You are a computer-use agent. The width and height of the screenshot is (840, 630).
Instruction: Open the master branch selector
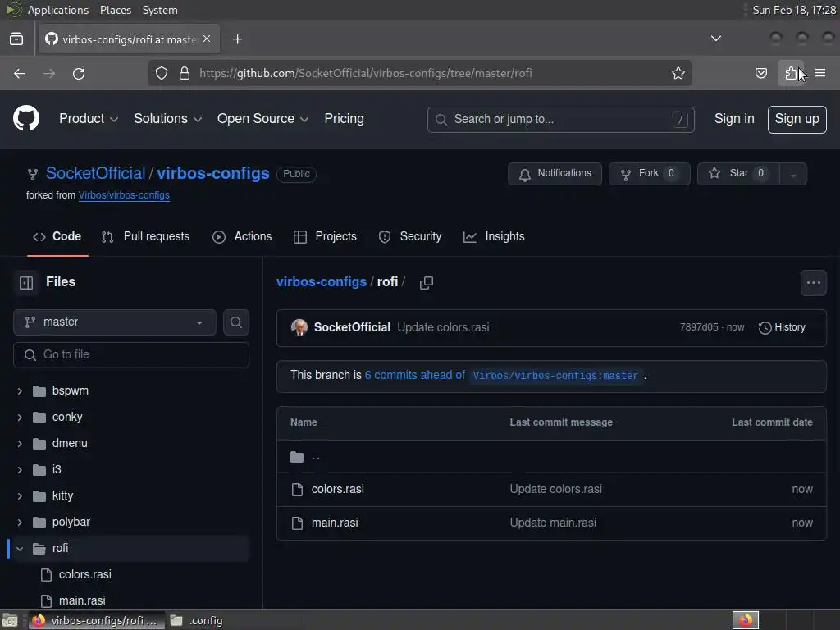[115, 322]
